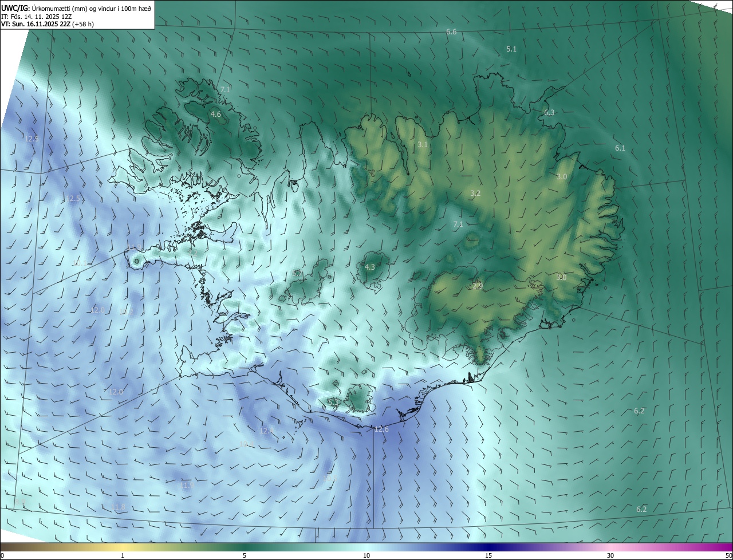Click the 10.1 value label
The width and height of the screenshot is (733, 560).
click(x=80, y=263)
